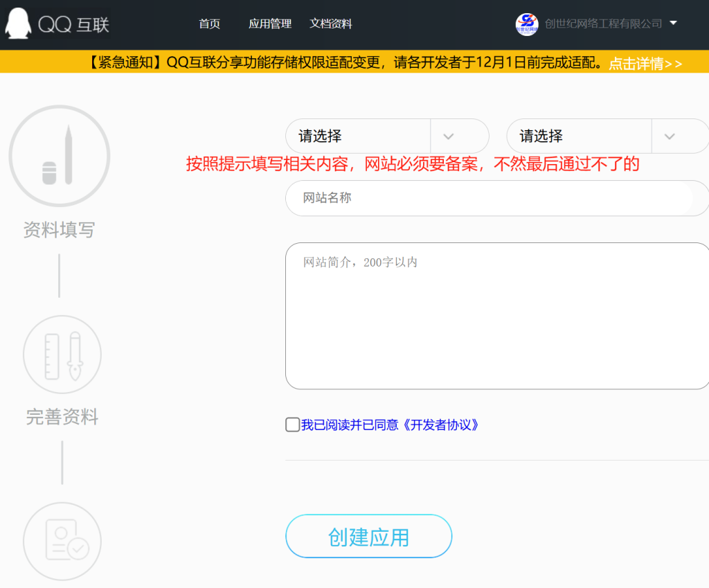Click the QQ 互联 logo text
Screen dimensions: 709x588
[x=73, y=24]
